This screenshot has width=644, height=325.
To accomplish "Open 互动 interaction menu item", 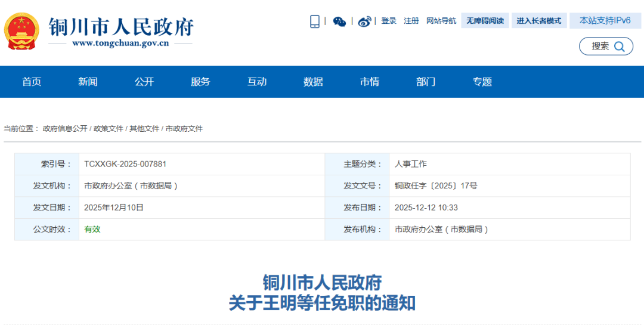I will tap(257, 82).
